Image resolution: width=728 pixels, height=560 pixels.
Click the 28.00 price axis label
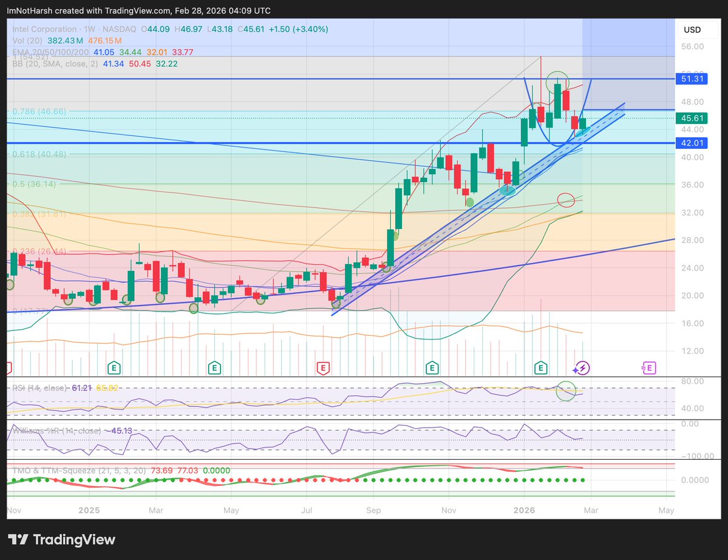tap(692, 240)
